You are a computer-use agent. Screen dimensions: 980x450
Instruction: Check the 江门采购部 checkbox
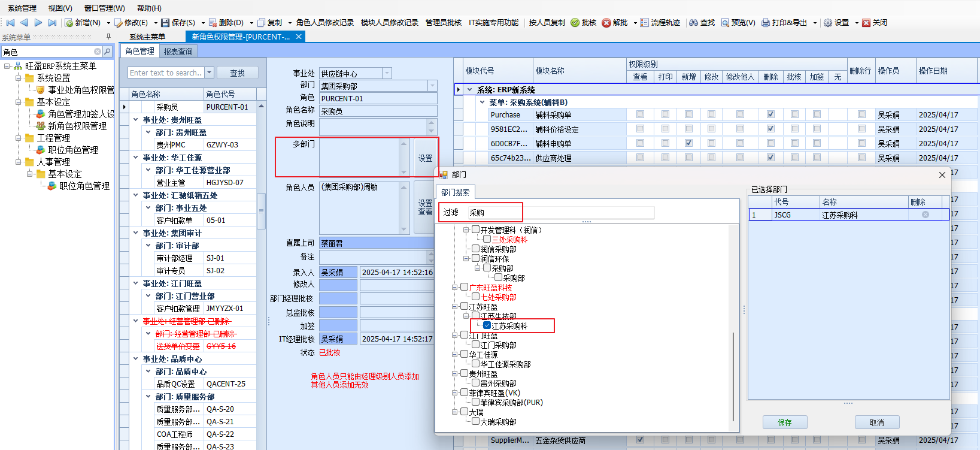[475, 345]
